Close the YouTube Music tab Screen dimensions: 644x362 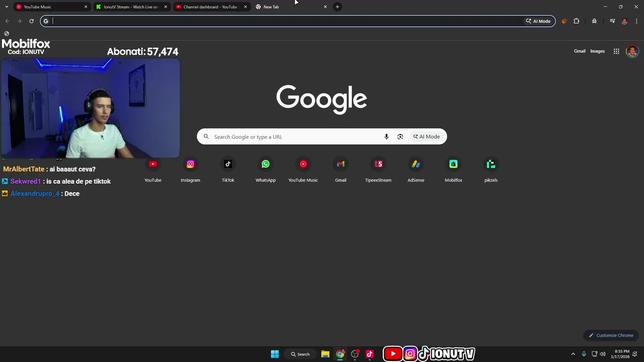click(x=86, y=7)
